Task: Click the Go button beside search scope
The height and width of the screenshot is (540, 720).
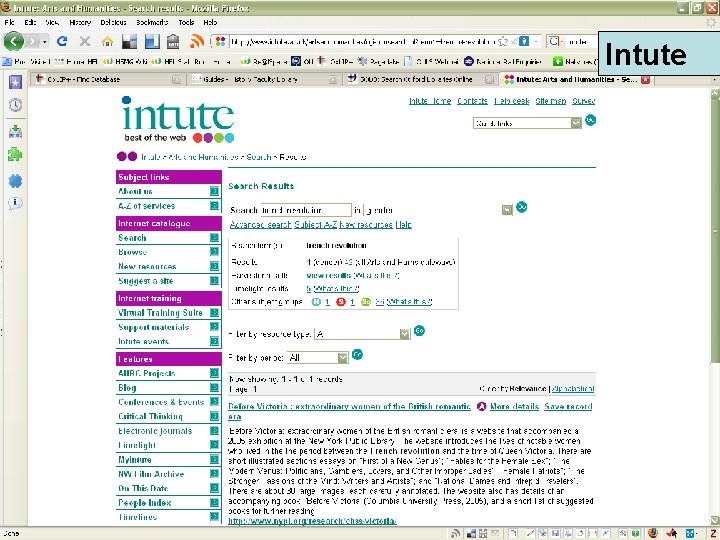Action: click(x=521, y=207)
